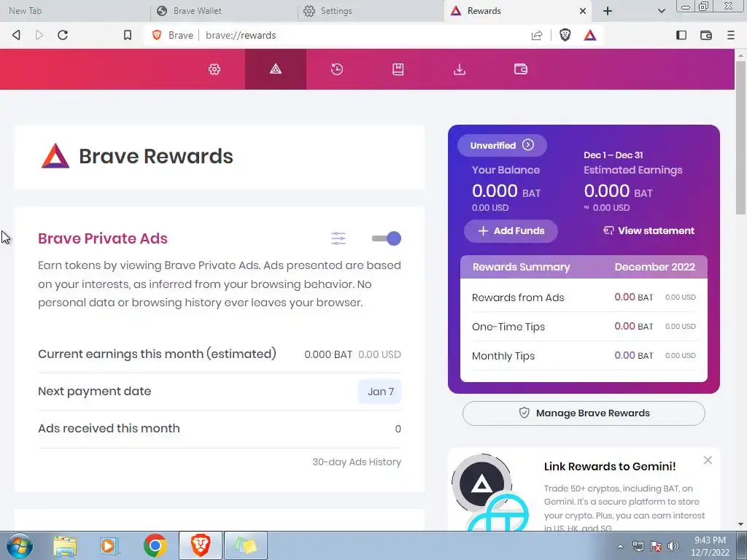Open the settings gear in the pink navigation bar
The image size is (747, 560).
click(x=214, y=69)
